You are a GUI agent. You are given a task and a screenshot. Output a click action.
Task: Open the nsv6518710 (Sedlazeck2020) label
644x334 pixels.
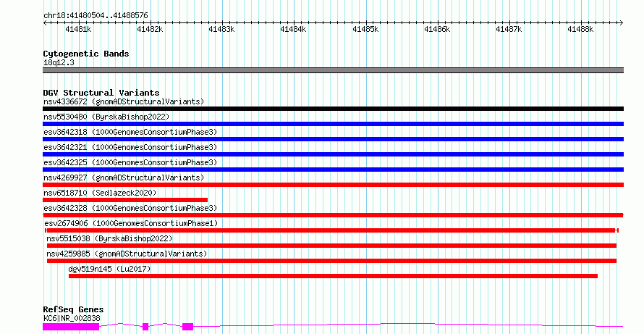100,193
